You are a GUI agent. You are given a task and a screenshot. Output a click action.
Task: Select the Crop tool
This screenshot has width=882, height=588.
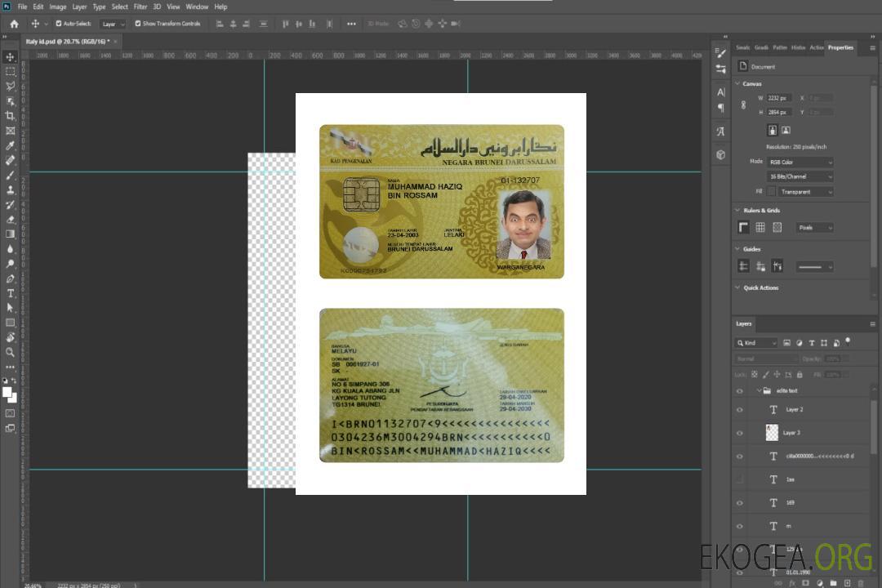[10, 115]
